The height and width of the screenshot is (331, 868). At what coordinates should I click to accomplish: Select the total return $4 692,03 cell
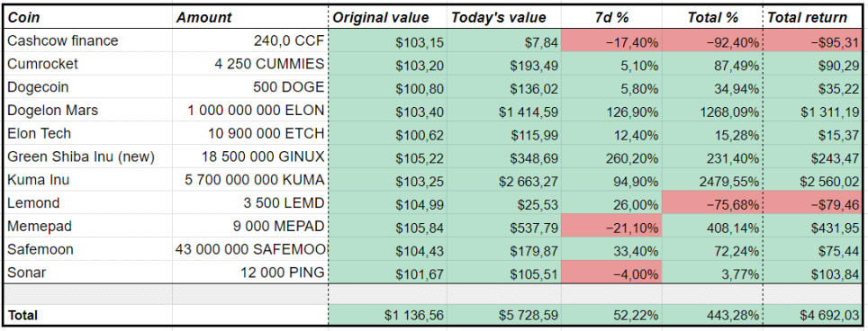coord(813,315)
